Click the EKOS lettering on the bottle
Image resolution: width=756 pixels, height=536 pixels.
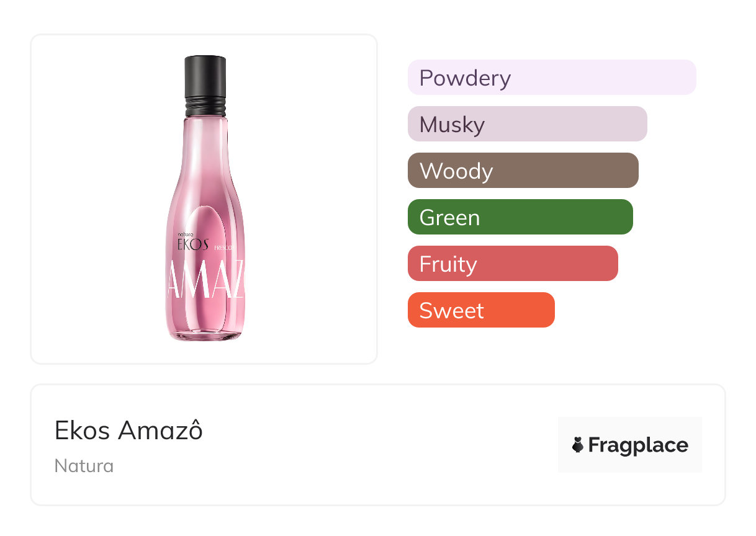[x=192, y=244]
